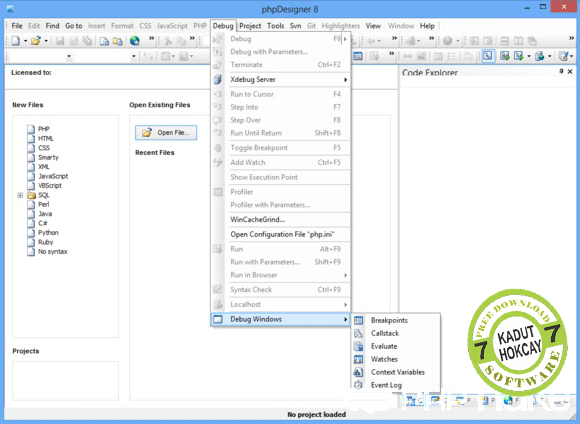This screenshot has height=424, width=580.
Task: Click the scissors Cut icon
Action: [168, 41]
